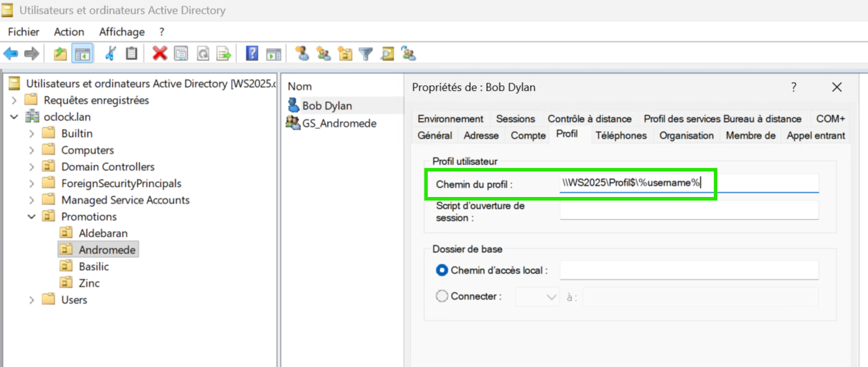Viewport: 868px width, 367px height.
Task: Open the Connecter drive letter dropdown
Action: [537, 297]
